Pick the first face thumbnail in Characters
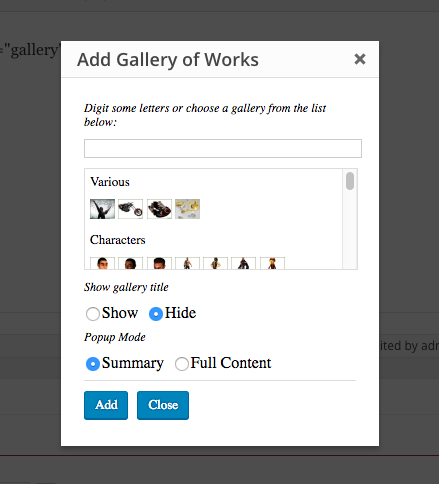The image size is (439, 484). coord(102,263)
